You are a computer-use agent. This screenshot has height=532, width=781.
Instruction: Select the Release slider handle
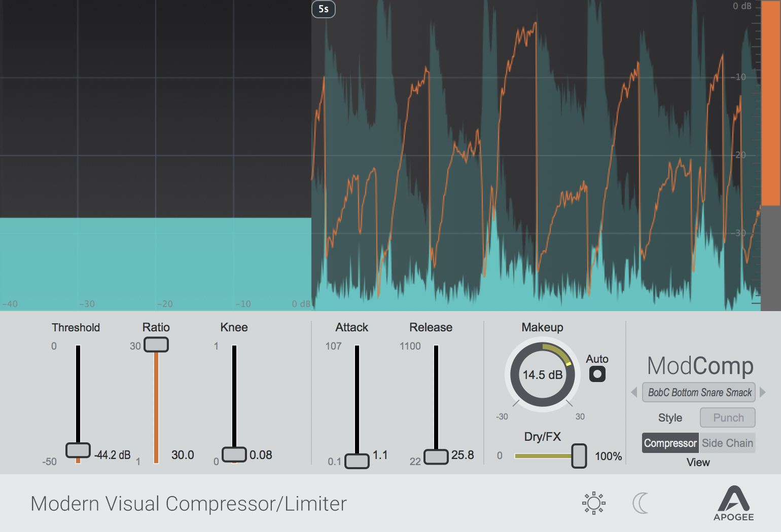point(436,455)
